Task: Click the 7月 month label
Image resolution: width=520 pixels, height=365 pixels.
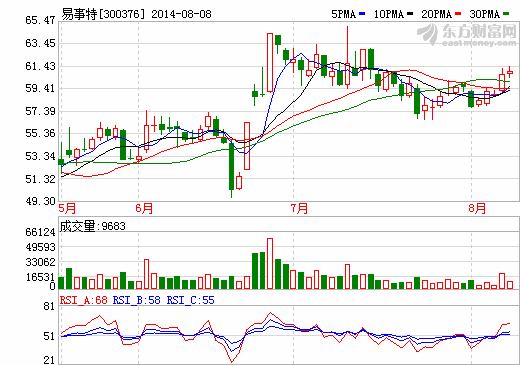Action: pyautogui.click(x=299, y=209)
